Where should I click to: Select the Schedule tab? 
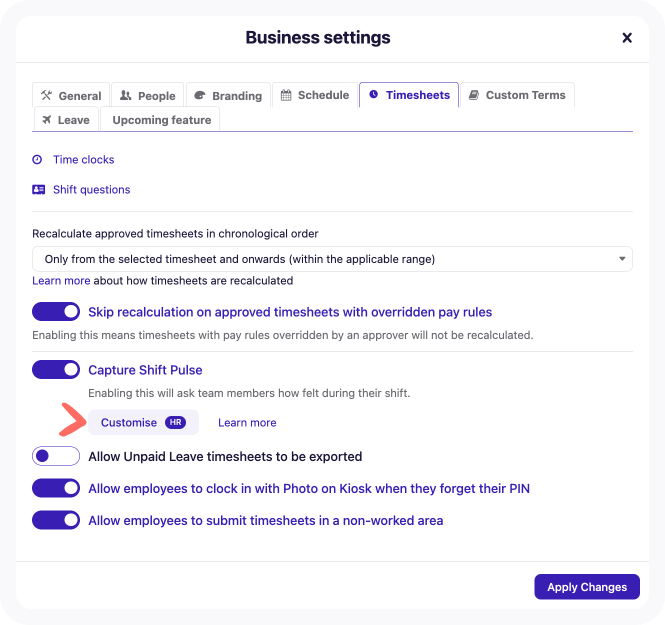coord(315,95)
